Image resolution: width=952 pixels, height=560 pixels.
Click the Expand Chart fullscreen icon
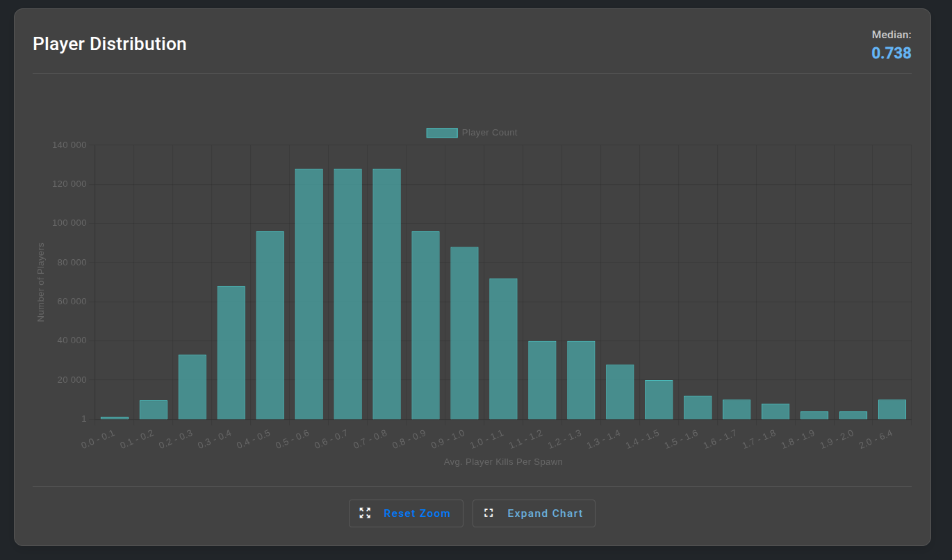coord(489,513)
